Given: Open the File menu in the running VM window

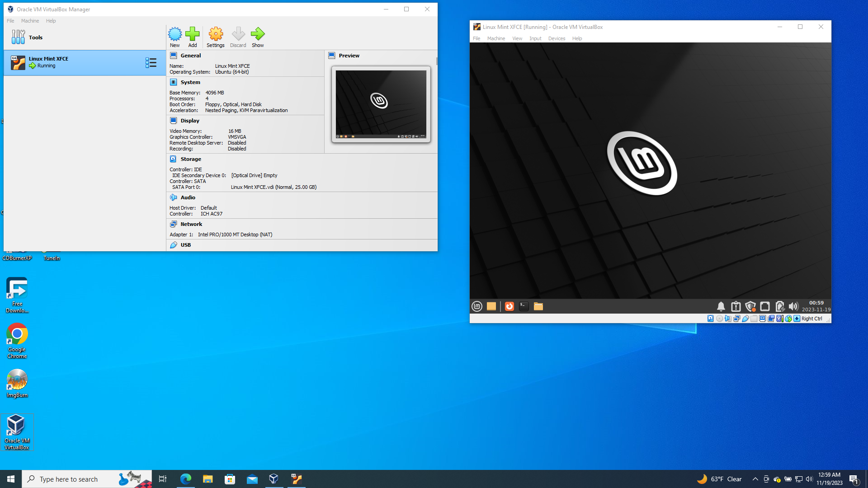Looking at the screenshot, I should pyautogui.click(x=476, y=38).
